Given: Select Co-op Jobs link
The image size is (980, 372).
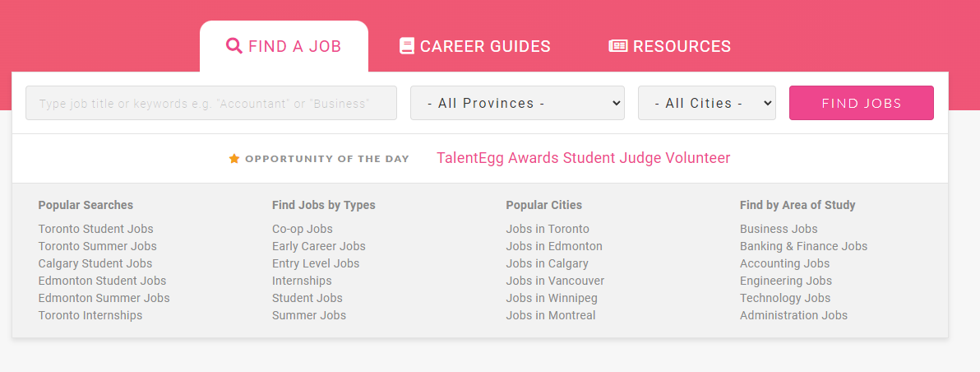Looking at the screenshot, I should tap(303, 229).
